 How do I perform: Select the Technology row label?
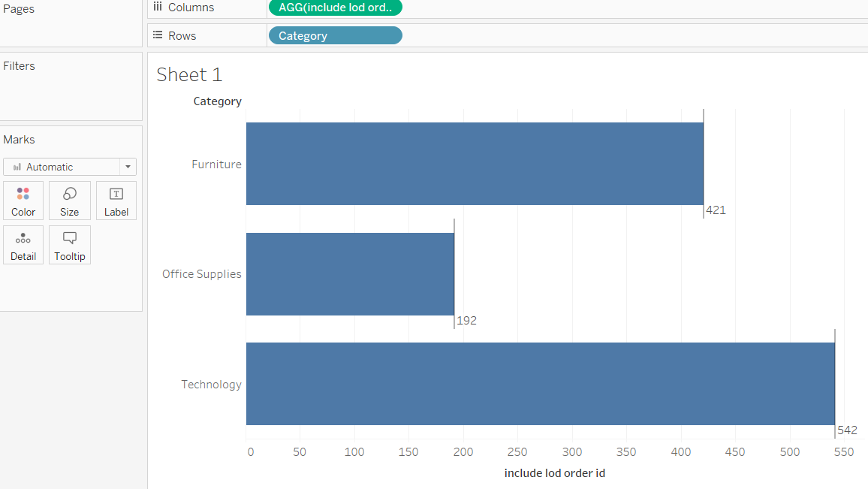coord(212,385)
